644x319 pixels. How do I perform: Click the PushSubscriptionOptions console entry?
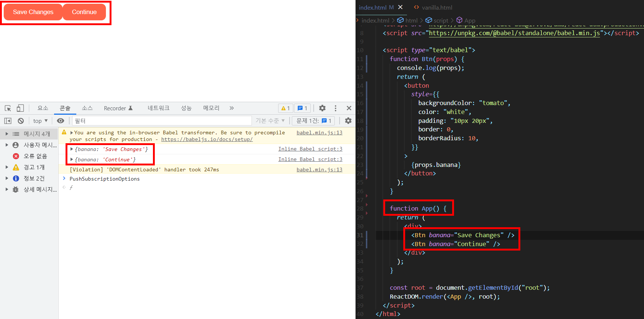click(x=105, y=179)
